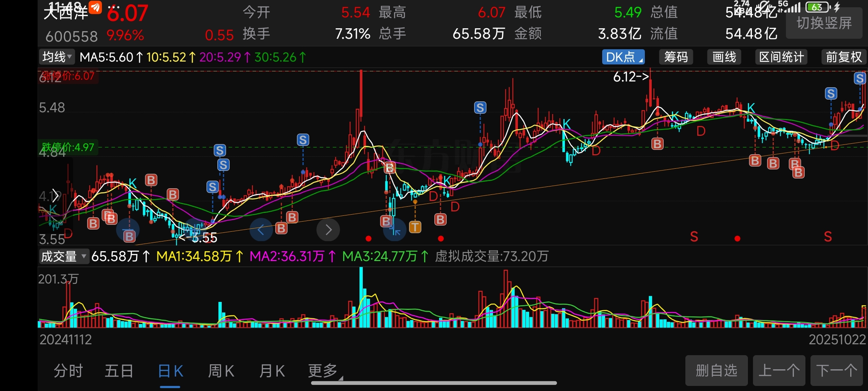Open the 均线 indicator dropdown
Image resolution: width=868 pixels, height=391 pixels.
[x=57, y=57]
